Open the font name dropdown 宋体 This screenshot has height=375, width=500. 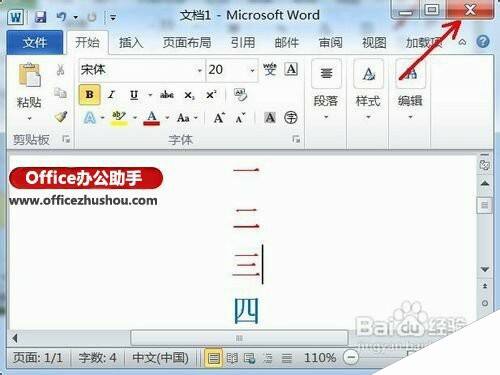tap(200, 70)
